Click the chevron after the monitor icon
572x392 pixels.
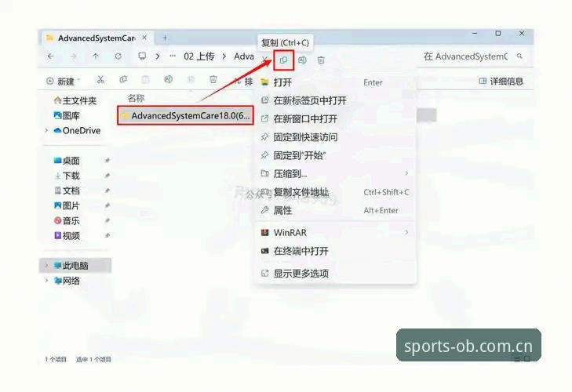(x=158, y=56)
